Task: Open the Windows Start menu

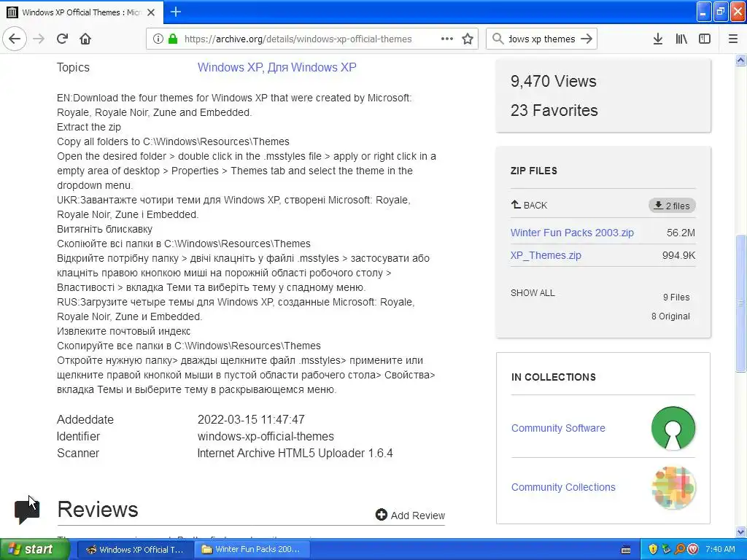Action: click(x=35, y=549)
